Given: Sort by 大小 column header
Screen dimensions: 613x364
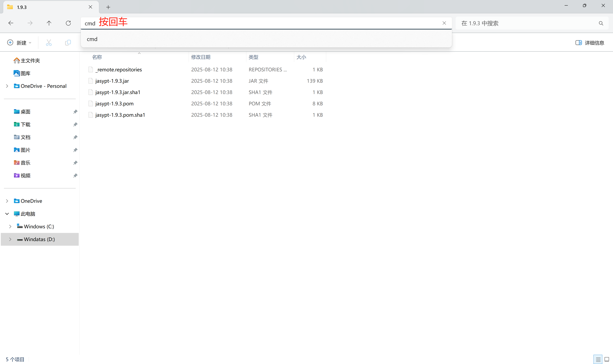Looking at the screenshot, I should 301,57.
